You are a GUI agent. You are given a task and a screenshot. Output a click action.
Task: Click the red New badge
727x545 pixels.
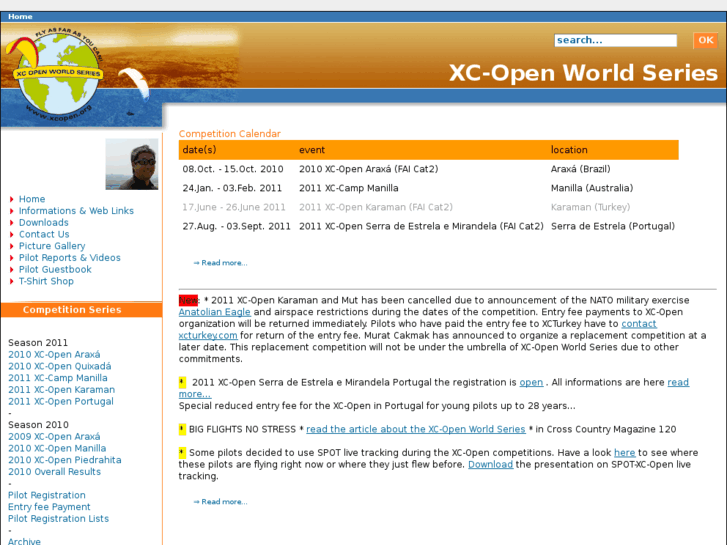pyautogui.click(x=188, y=300)
